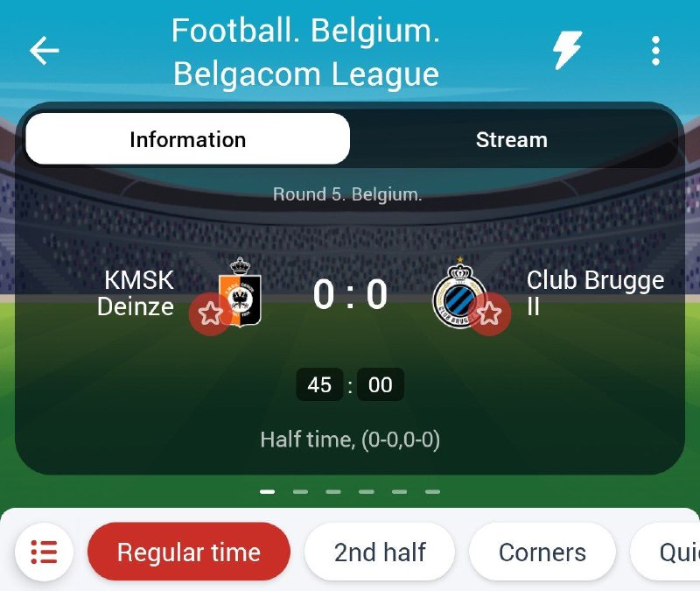Tap the partially visible Quick filter chip

click(x=665, y=552)
